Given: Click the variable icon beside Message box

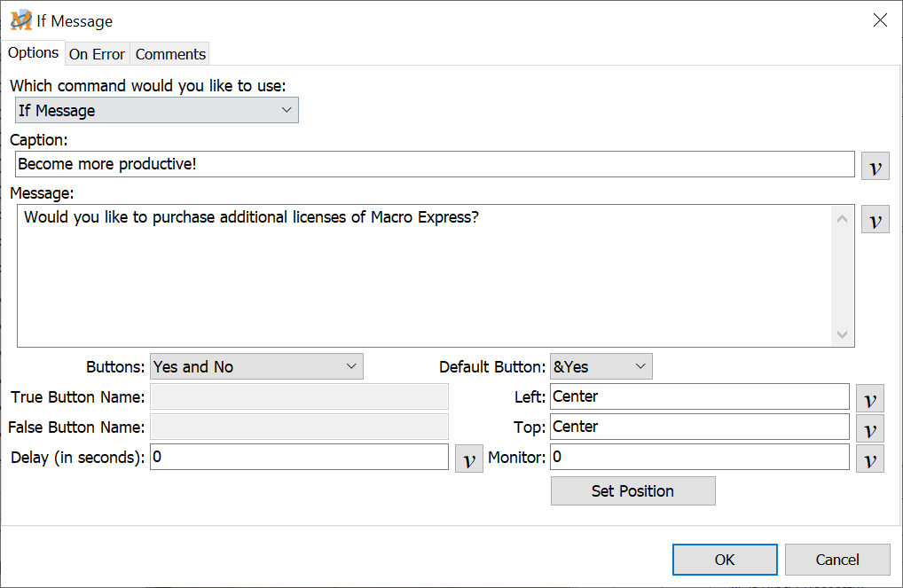Looking at the screenshot, I should (875, 219).
